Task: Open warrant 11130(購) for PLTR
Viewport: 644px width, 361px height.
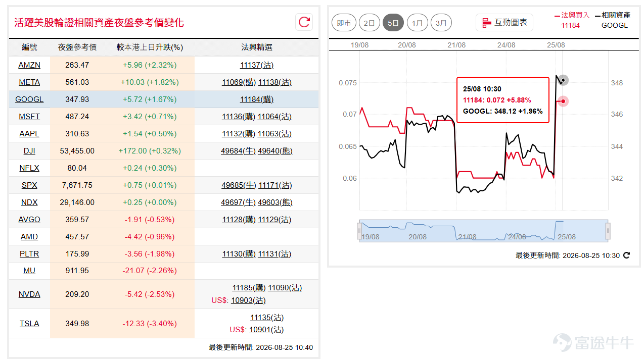Action: coord(239,254)
